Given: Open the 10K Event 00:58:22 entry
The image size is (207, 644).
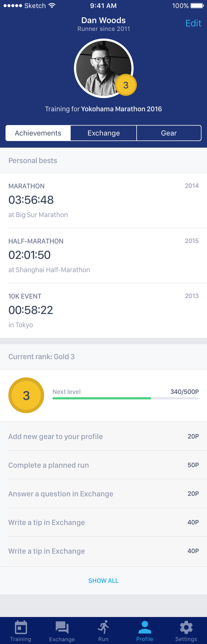Looking at the screenshot, I should [104, 311].
